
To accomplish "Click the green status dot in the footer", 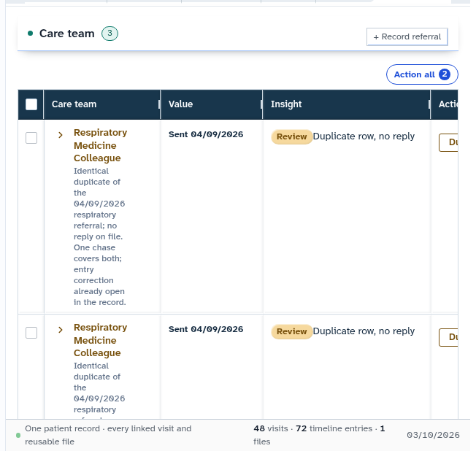I will pyautogui.click(x=18, y=435).
